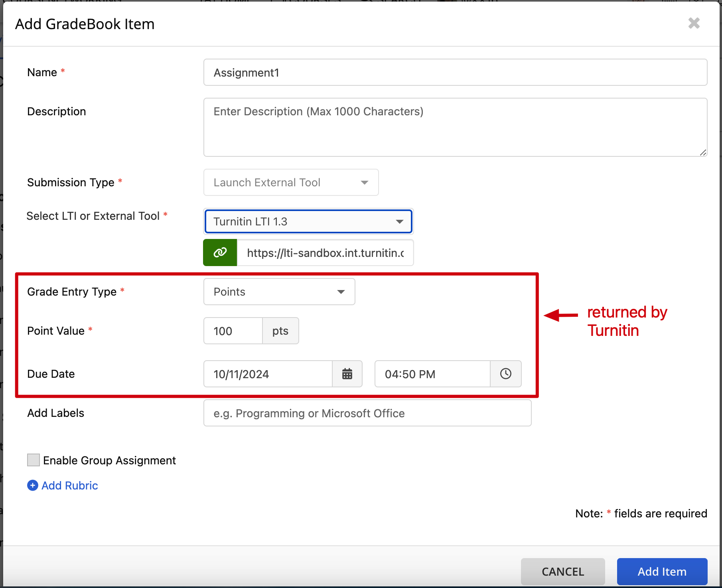Click the plus icon beside Add Rubric
The height and width of the screenshot is (588, 722).
pyautogui.click(x=32, y=485)
